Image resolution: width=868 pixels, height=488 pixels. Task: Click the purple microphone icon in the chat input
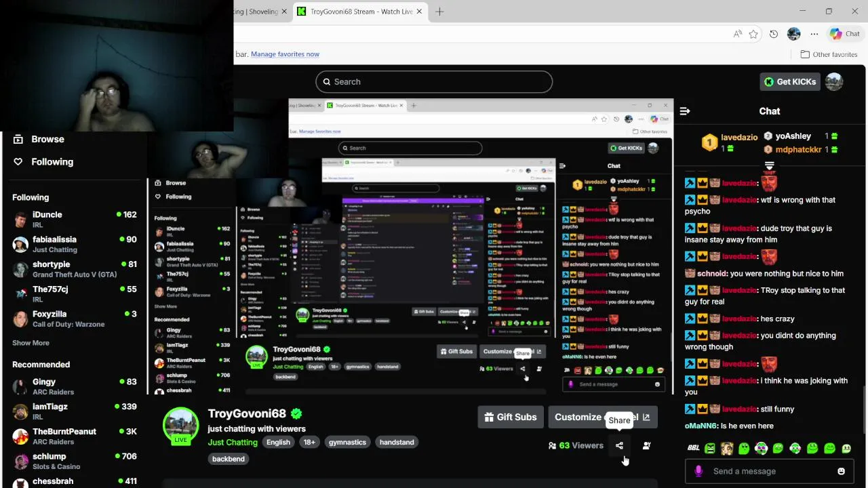pos(698,471)
